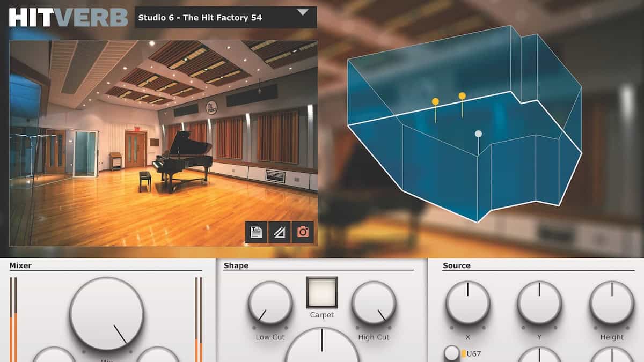Click the orange camera photo icon
This screenshot has height=362, width=644.
coord(303,232)
